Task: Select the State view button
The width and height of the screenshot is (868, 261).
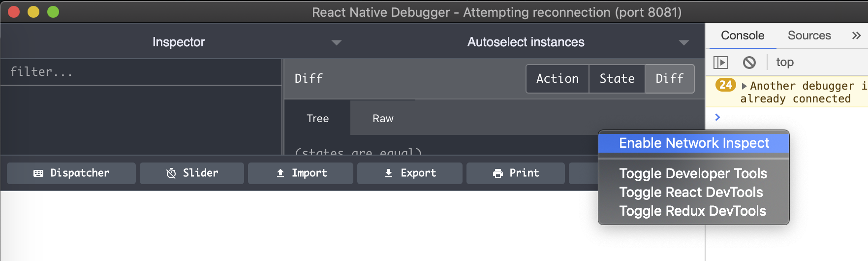Action: tap(617, 79)
